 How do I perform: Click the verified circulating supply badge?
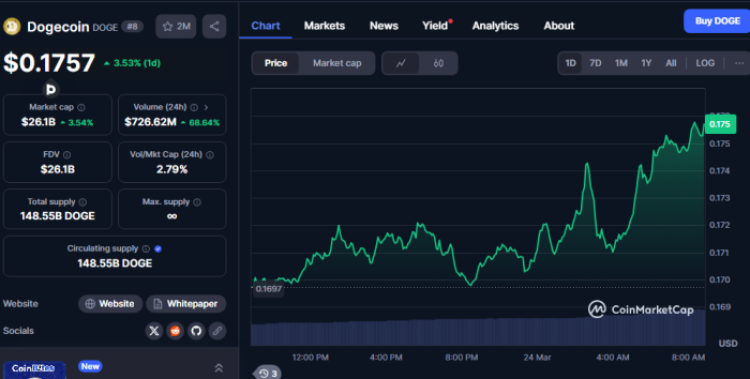point(158,249)
